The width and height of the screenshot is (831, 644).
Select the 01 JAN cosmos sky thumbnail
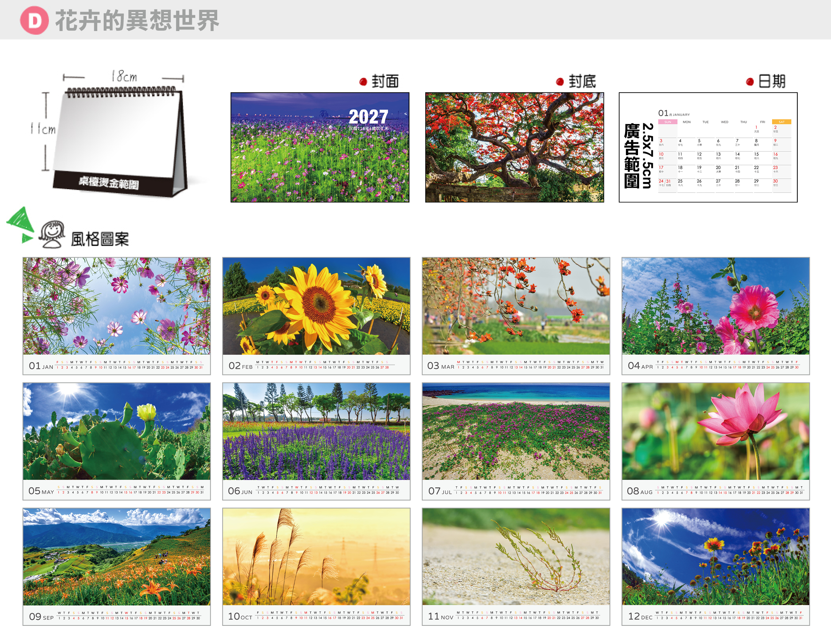(x=117, y=316)
